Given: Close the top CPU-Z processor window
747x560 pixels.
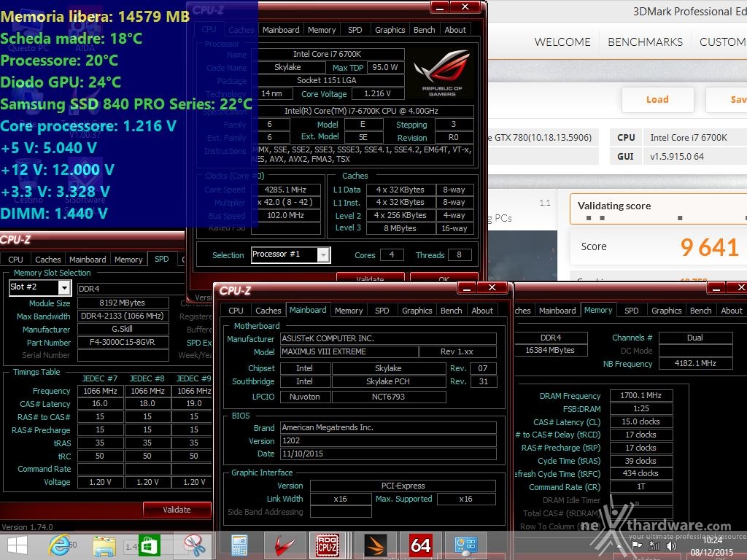Looking at the screenshot, I should pyautogui.click(x=465, y=7).
